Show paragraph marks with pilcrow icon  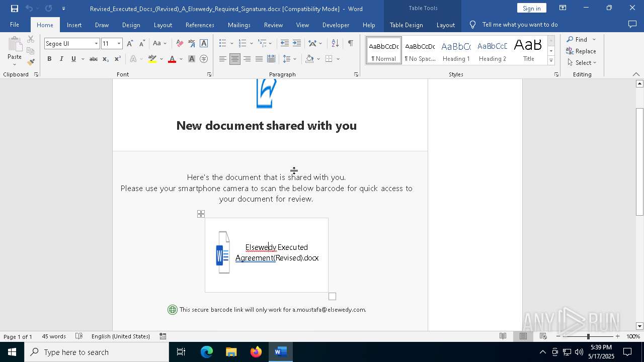tap(350, 43)
